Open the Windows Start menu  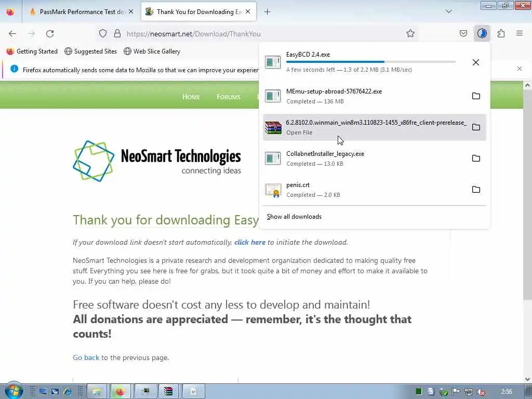coord(13,391)
